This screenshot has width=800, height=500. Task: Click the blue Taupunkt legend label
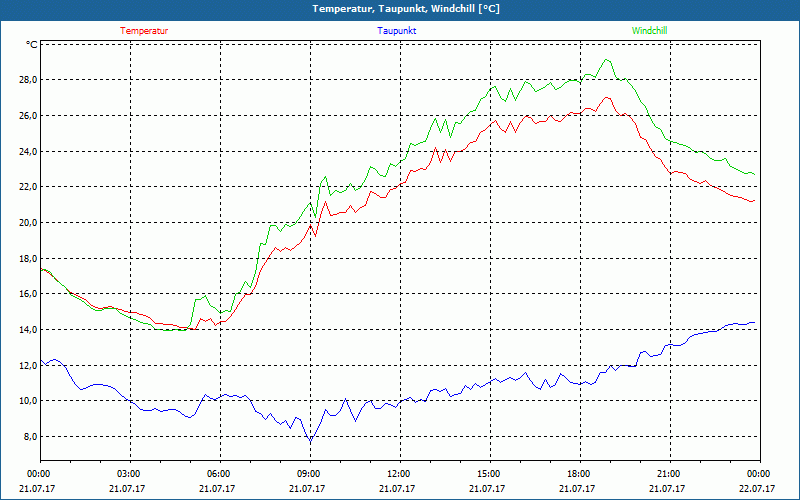(x=396, y=31)
